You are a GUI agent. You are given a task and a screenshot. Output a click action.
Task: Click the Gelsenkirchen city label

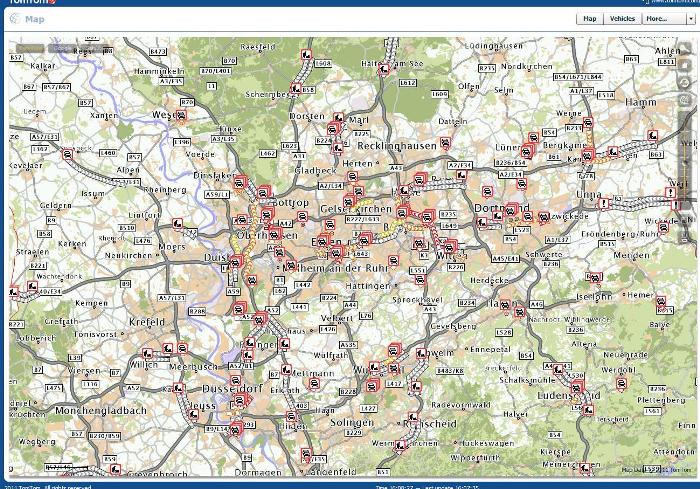[x=356, y=209]
